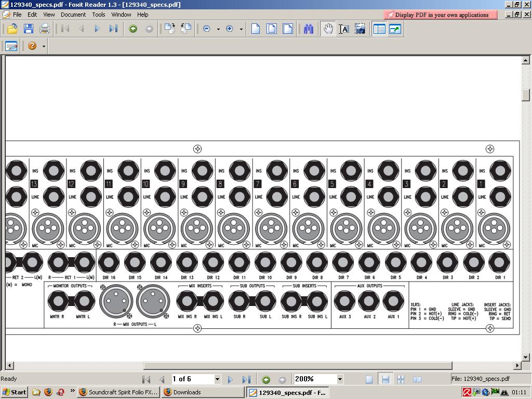Viewport: 532px width, 399px height.
Task: Expand the zoom in dropdown arrow
Action: (241, 29)
